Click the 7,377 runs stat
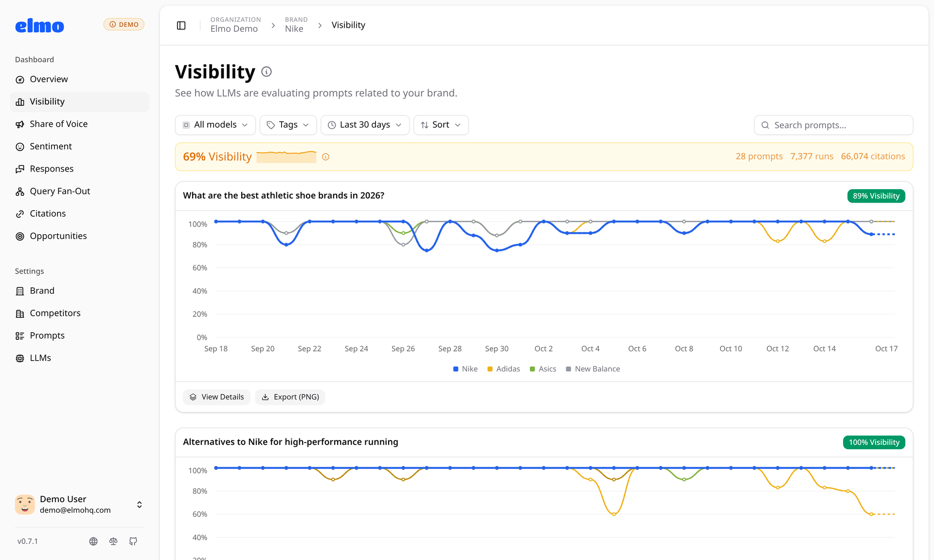This screenshot has width=934, height=560. (x=811, y=157)
